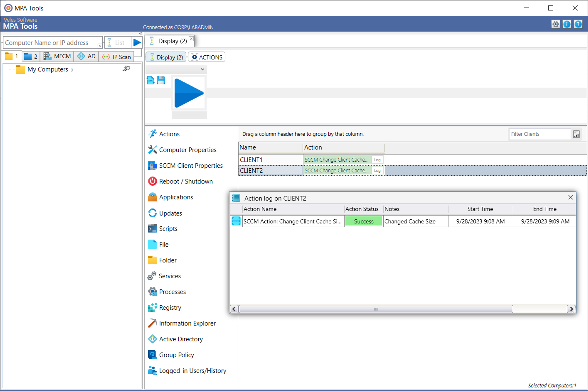The width and height of the screenshot is (588, 391).
Task: Open the Registry category
Action: click(164, 307)
